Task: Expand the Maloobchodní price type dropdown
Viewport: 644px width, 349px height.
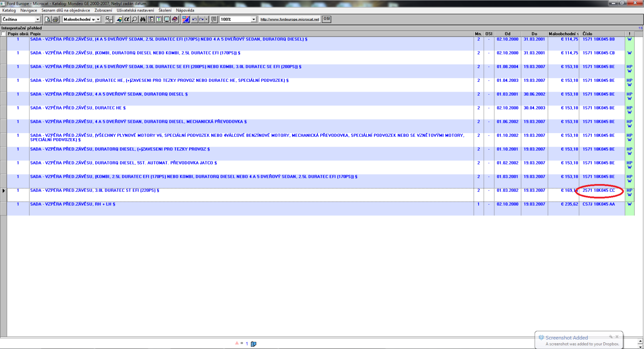Action: pos(98,19)
